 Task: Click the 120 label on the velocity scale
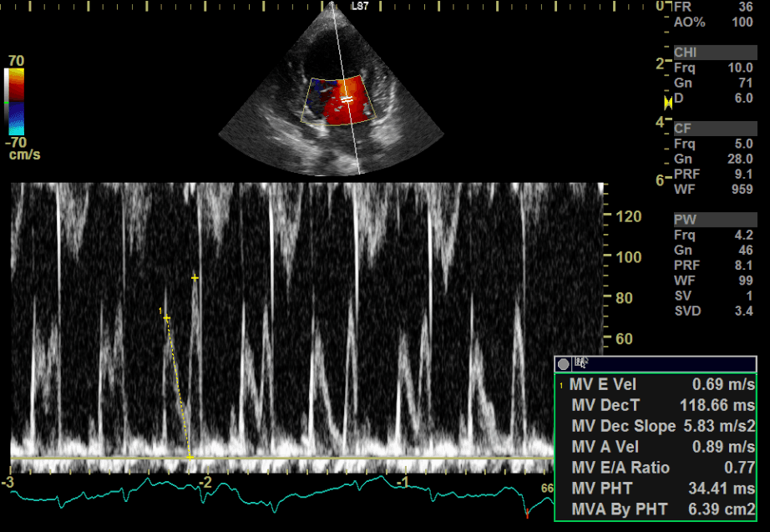click(629, 217)
